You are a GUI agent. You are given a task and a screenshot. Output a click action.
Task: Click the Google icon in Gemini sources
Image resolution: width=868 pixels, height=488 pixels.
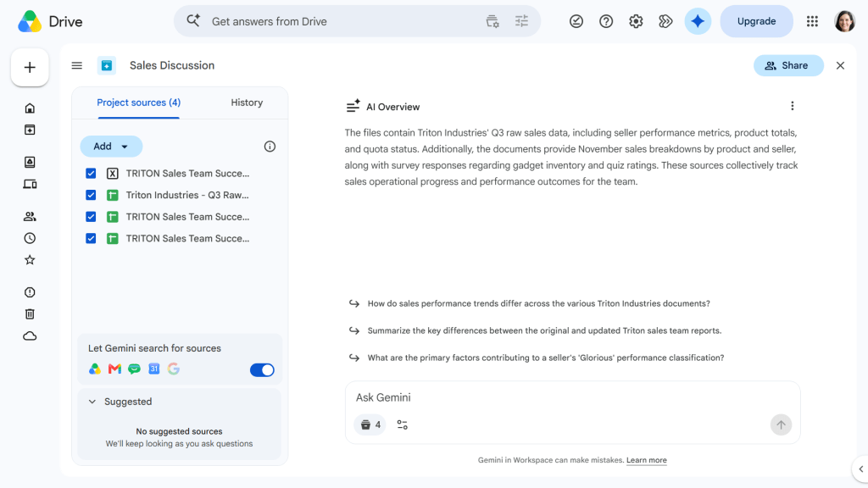click(173, 369)
